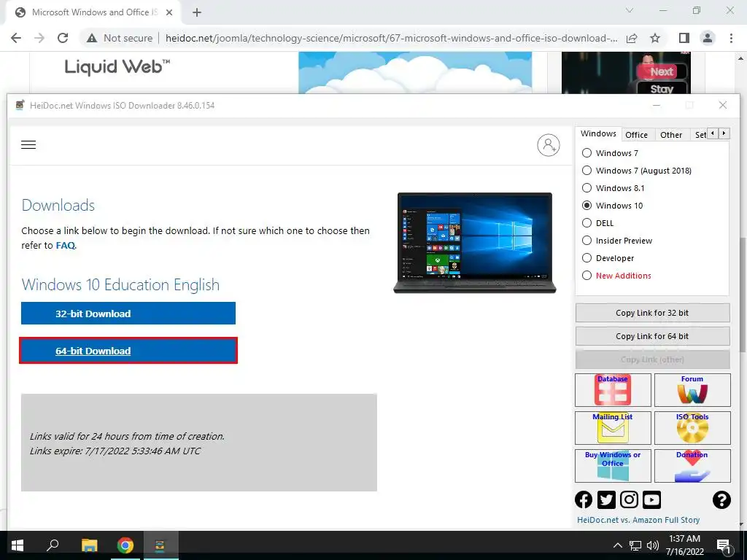The width and height of the screenshot is (747, 560).
Task: Open the FAQ link
Action: [x=65, y=245]
